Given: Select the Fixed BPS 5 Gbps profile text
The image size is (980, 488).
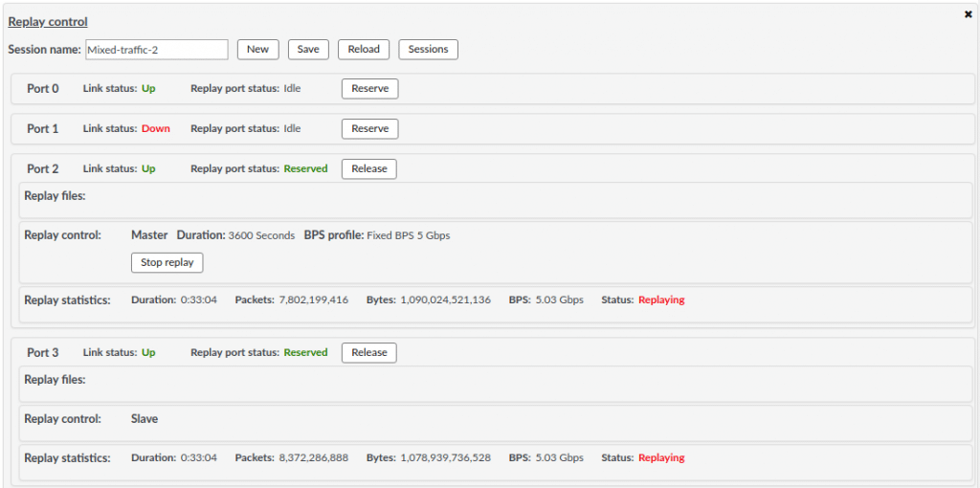Looking at the screenshot, I should 408,235.
